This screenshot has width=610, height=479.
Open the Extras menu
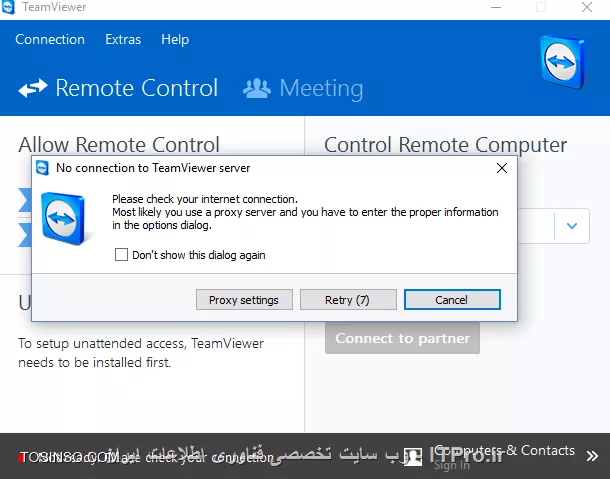pos(123,39)
